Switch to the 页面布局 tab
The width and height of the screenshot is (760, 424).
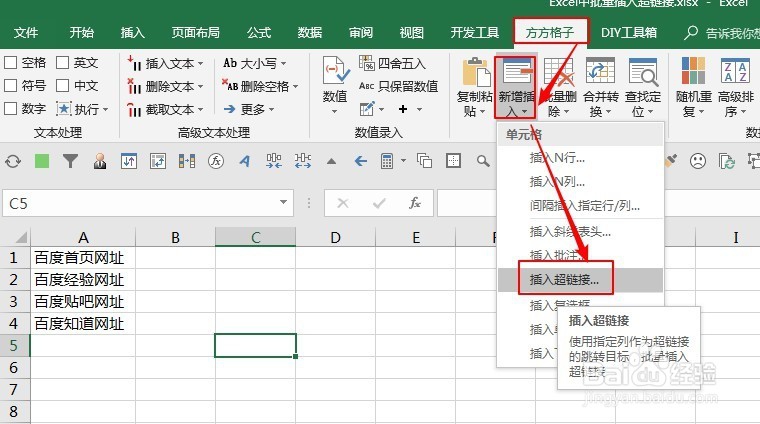point(195,32)
